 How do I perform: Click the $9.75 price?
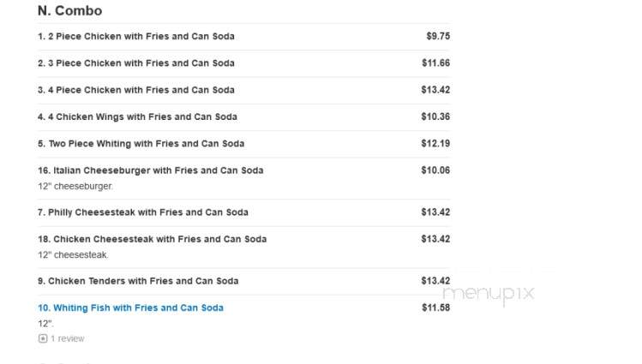coord(438,36)
